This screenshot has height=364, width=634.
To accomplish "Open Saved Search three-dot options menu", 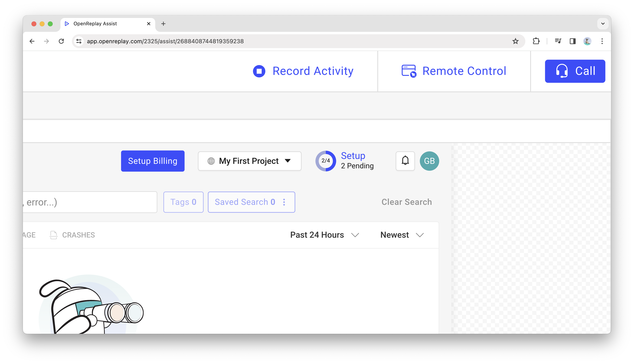I will pyautogui.click(x=284, y=202).
